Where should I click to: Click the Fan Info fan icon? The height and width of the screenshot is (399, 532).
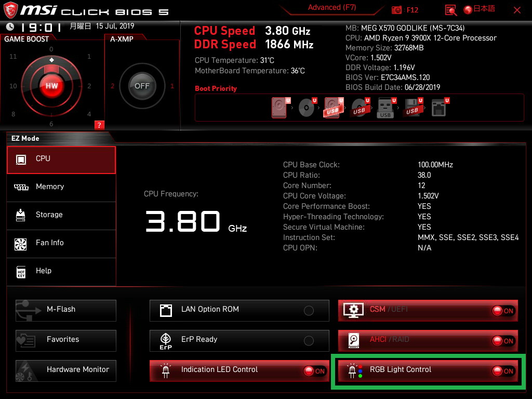click(x=21, y=244)
